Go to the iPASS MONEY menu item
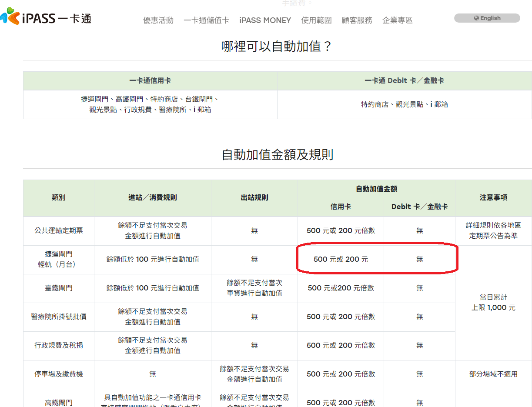 [x=265, y=20]
